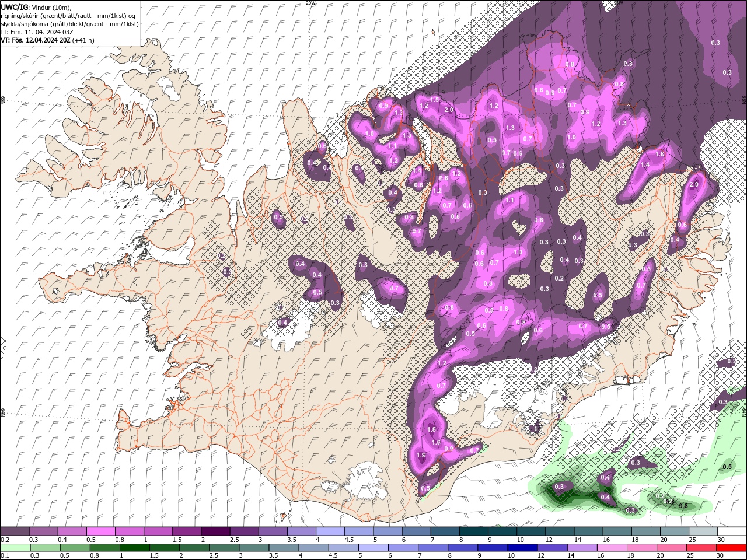Pick the 16 mm snow scale swatch
The width and height of the screenshot is (747, 560).
coord(616,531)
